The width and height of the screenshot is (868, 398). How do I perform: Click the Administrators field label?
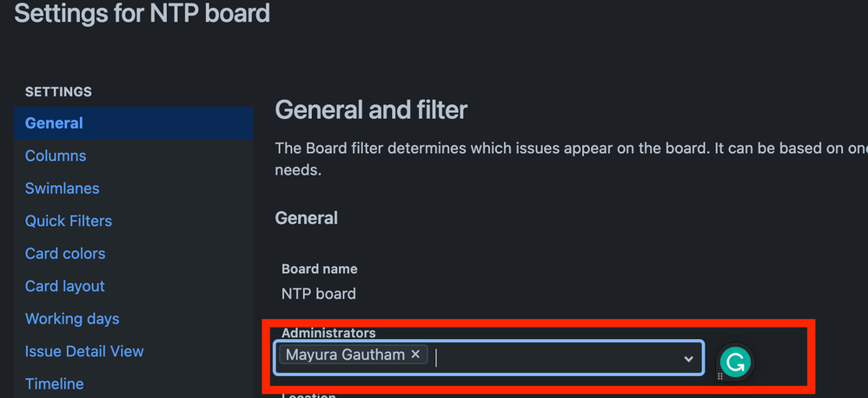[x=328, y=333]
